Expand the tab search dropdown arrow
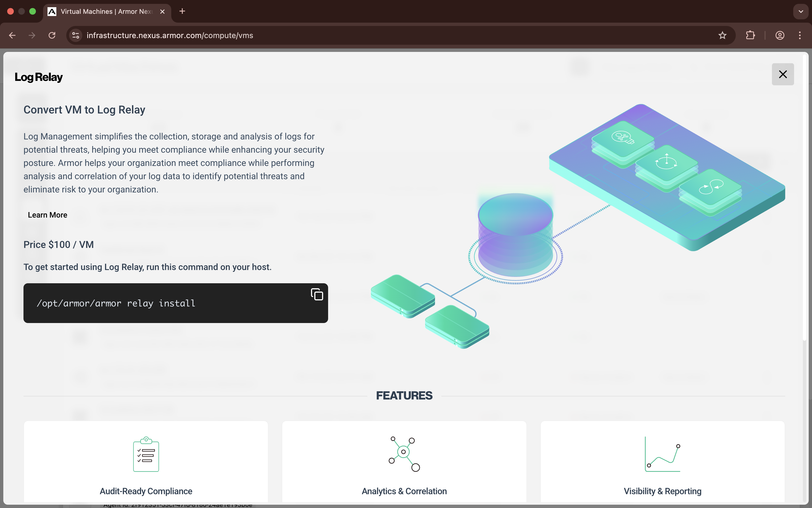Viewport: 812px width, 508px height. [801, 11]
